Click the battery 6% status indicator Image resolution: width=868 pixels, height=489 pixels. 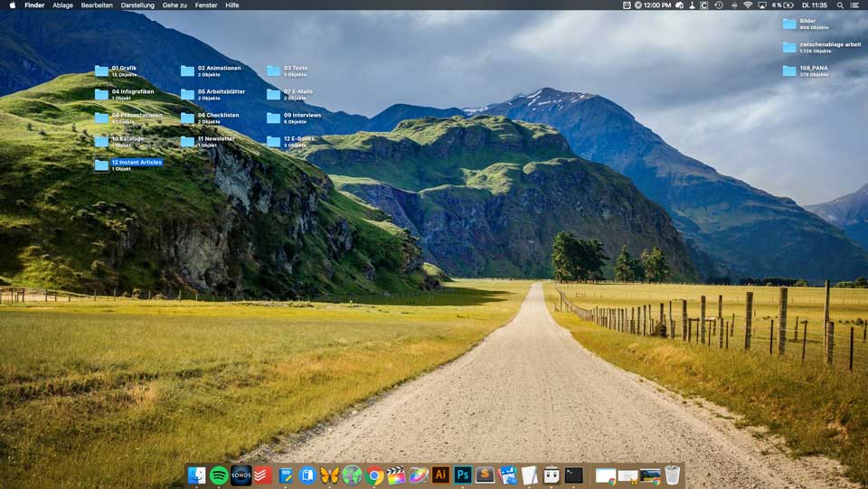pos(783,5)
